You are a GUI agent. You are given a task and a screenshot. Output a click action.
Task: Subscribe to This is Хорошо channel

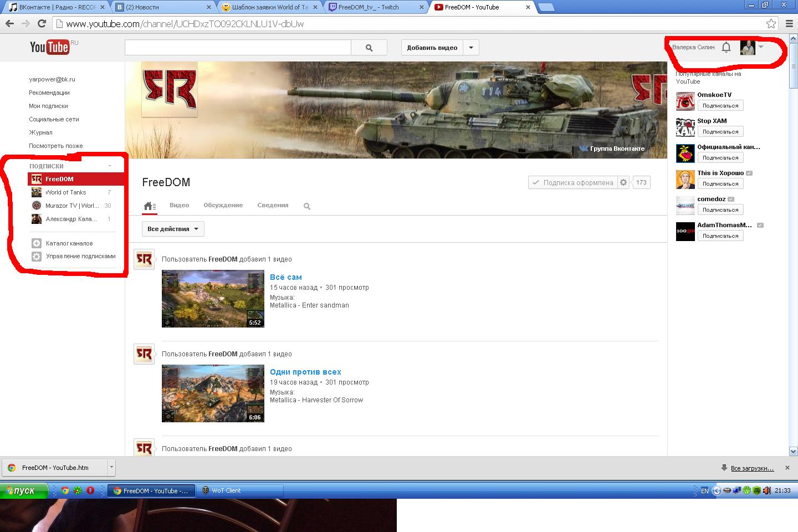pyautogui.click(x=720, y=183)
